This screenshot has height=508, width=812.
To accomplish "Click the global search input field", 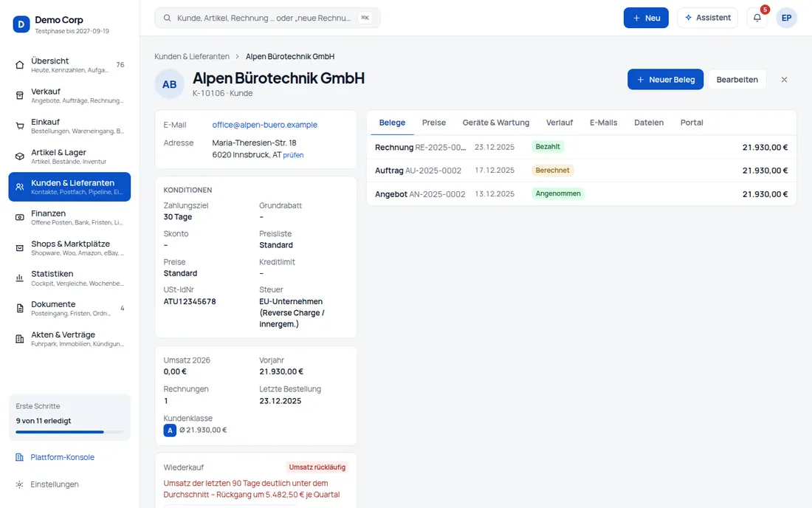I will (x=267, y=18).
